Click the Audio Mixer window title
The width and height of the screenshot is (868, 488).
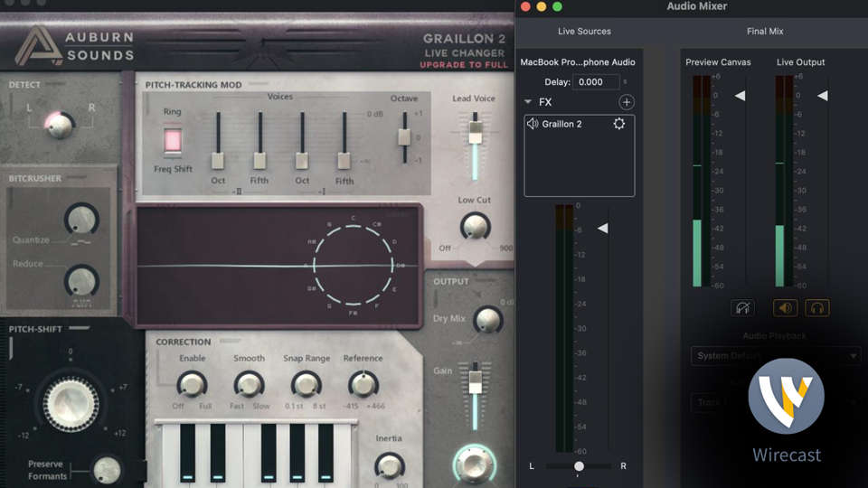(696, 6)
